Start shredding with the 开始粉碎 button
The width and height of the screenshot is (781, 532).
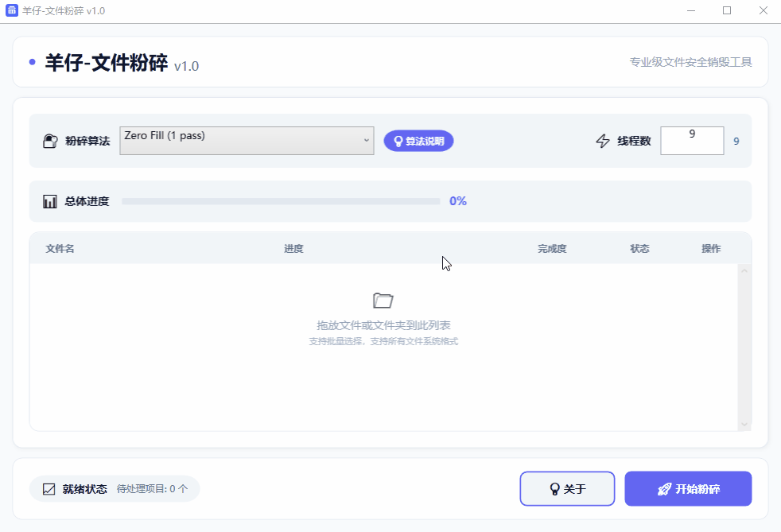tap(688, 488)
